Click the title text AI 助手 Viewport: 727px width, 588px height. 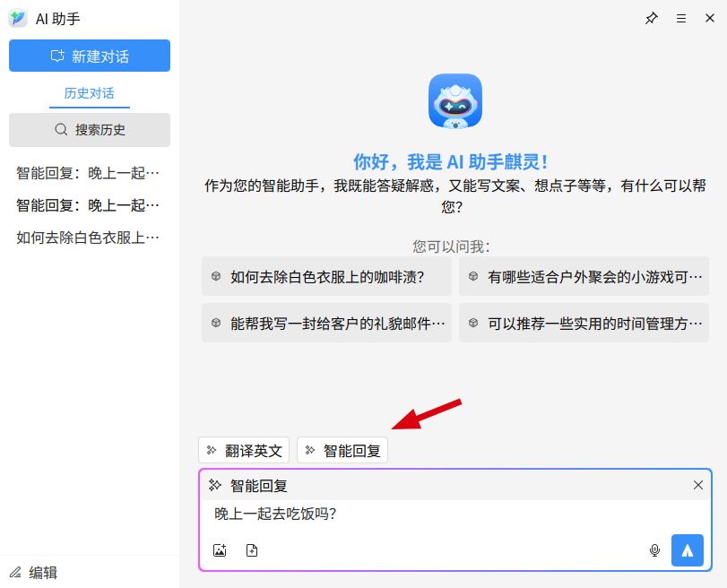coord(58,19)
